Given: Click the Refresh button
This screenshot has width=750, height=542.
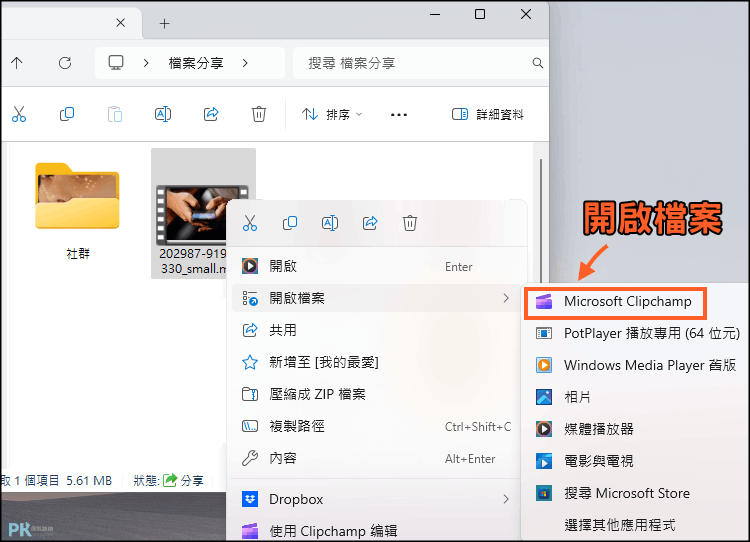Looking at the screenshot, I should pyautogui.click(x=65, y=63).
